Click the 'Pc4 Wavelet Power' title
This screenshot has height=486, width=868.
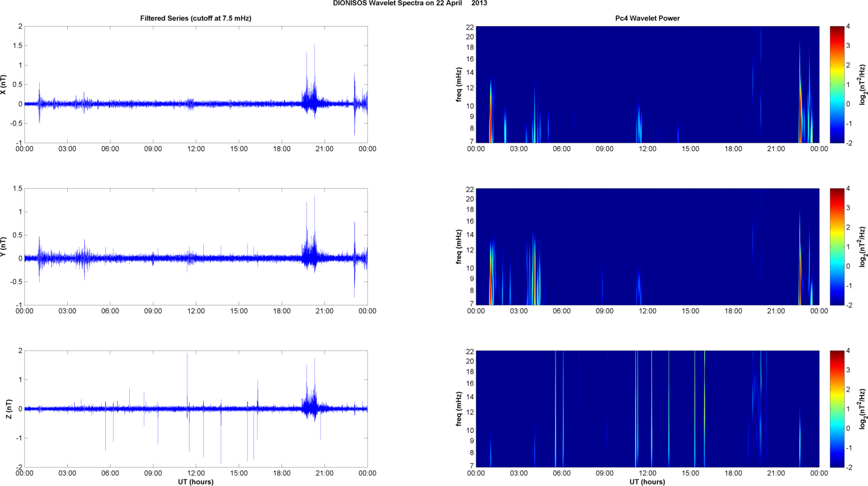pos(647,18)
